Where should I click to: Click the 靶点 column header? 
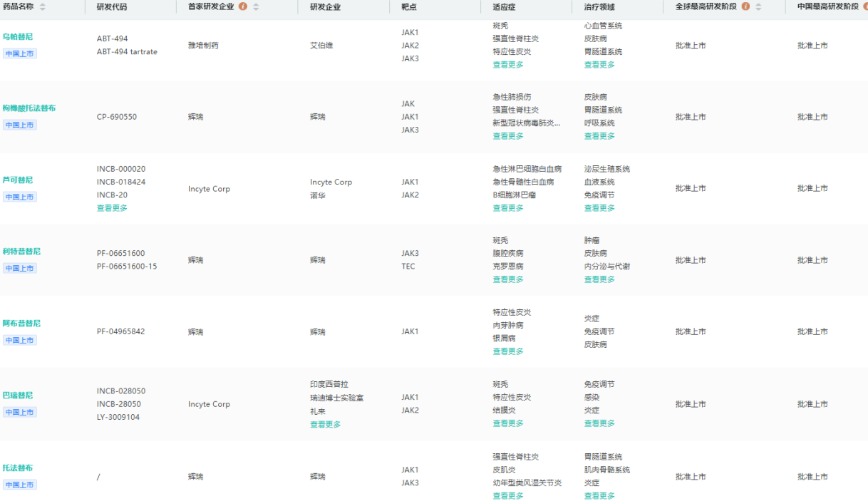(409, 6)
